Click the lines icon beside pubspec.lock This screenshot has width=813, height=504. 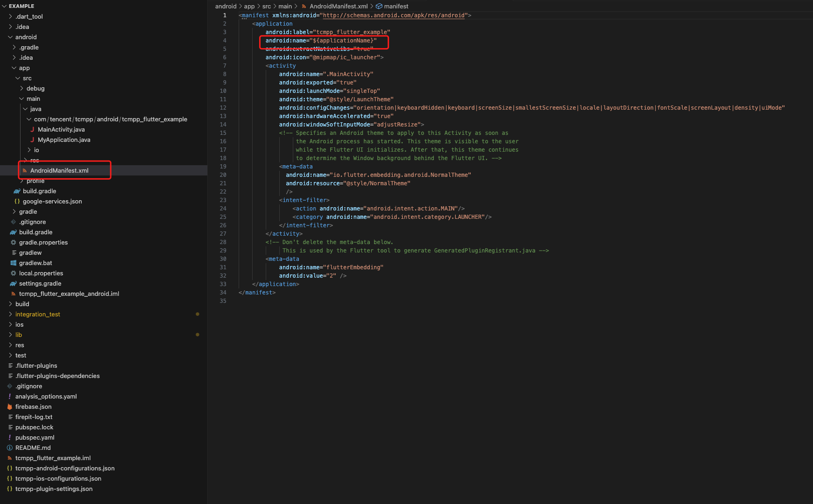pos(10,427)
